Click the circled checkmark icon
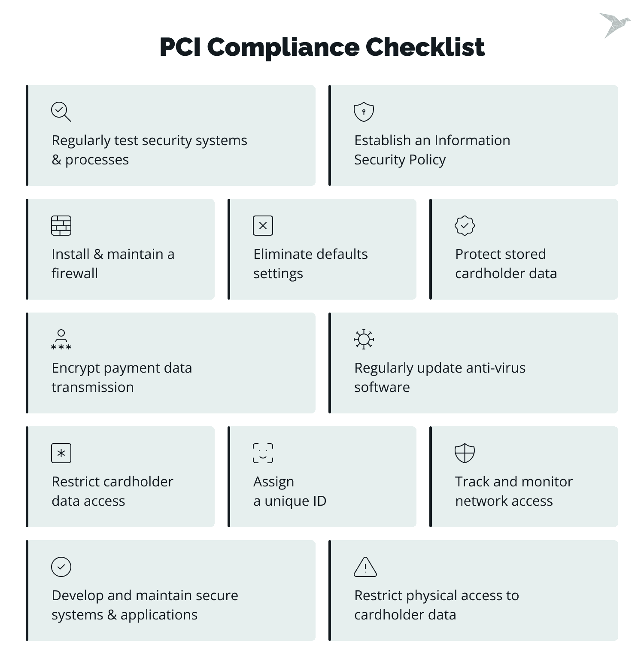644x671 pixels. point(61,567)
